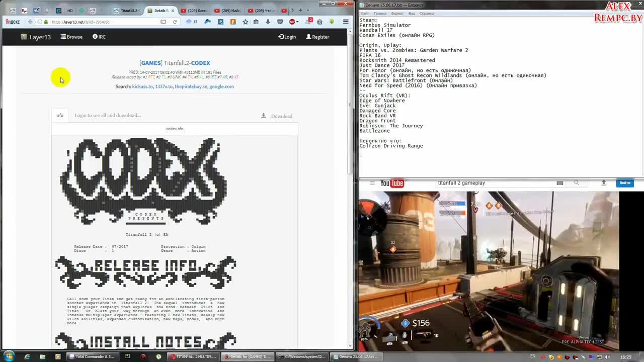Switch to the '(209) Ком' YouTube tab
The width and height of the screenshot is (644, 362).
[194, 11]
